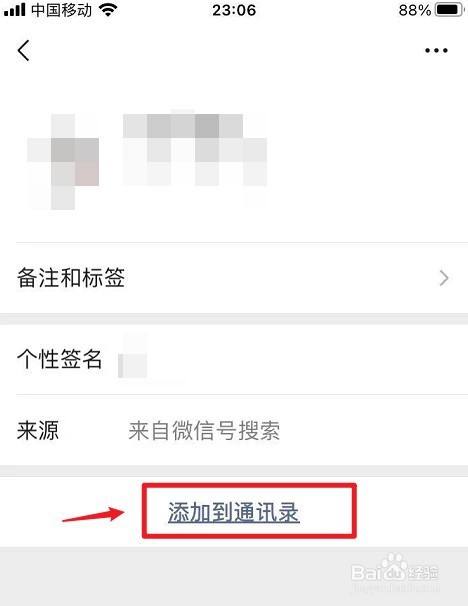
Task: Click the red annotation arrow
Action: (x=93, y=515)
